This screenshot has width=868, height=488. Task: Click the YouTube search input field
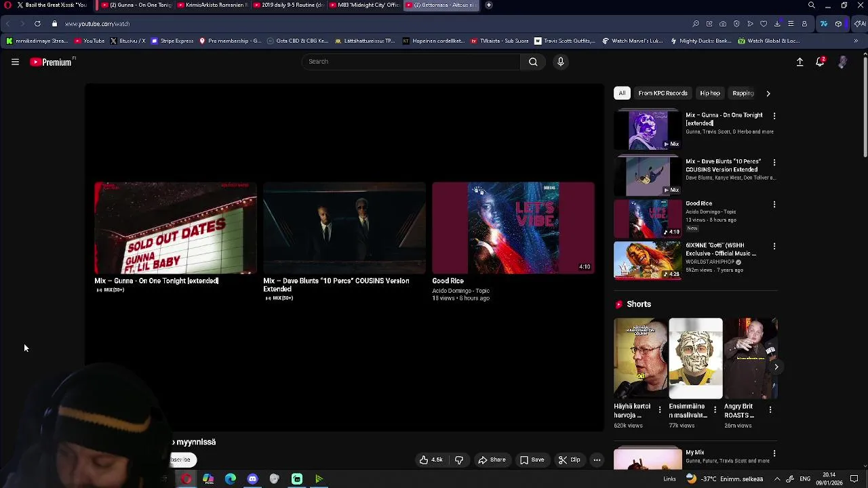click(411, 62)
